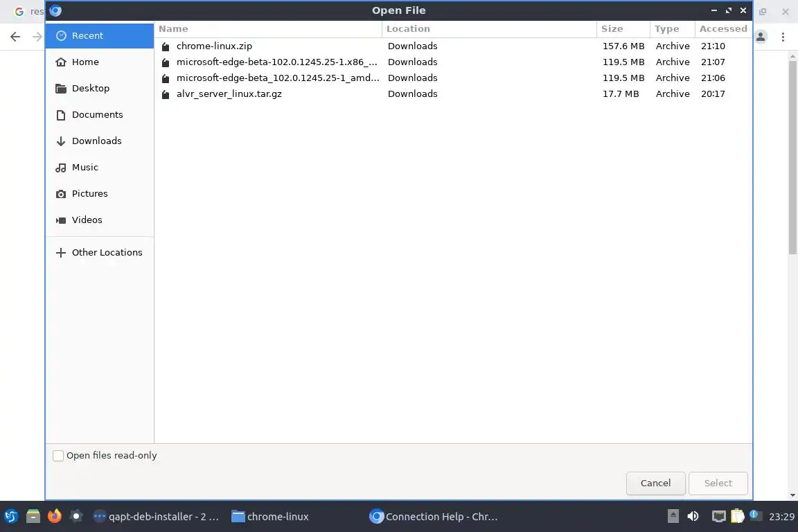The height and width of the screenshot is (532, 798).
Task: Open the Recent files location
Action: tap(99, 35)
